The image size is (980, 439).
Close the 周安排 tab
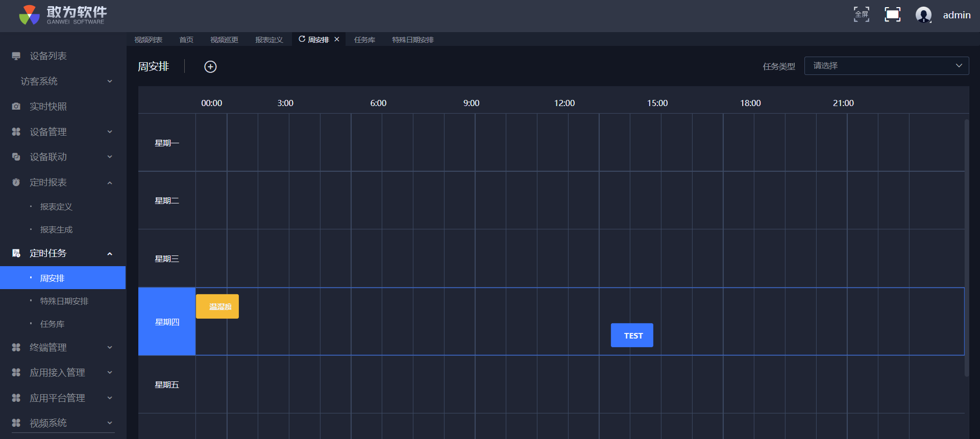click(x=337, y=39)
